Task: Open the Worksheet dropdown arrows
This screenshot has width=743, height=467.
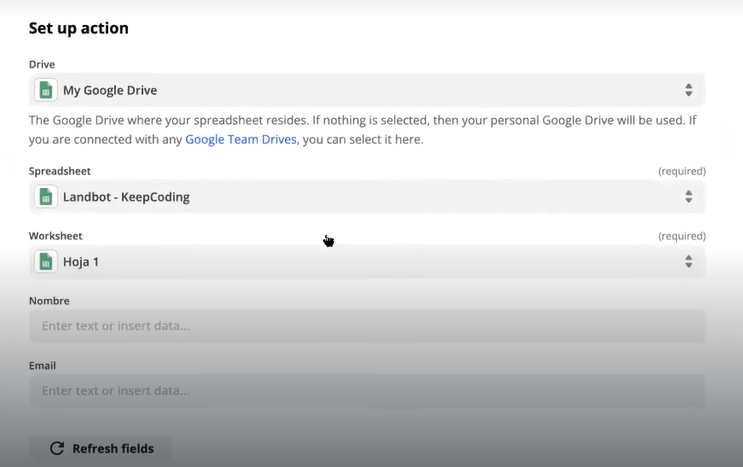Action: tap(689, 261)
